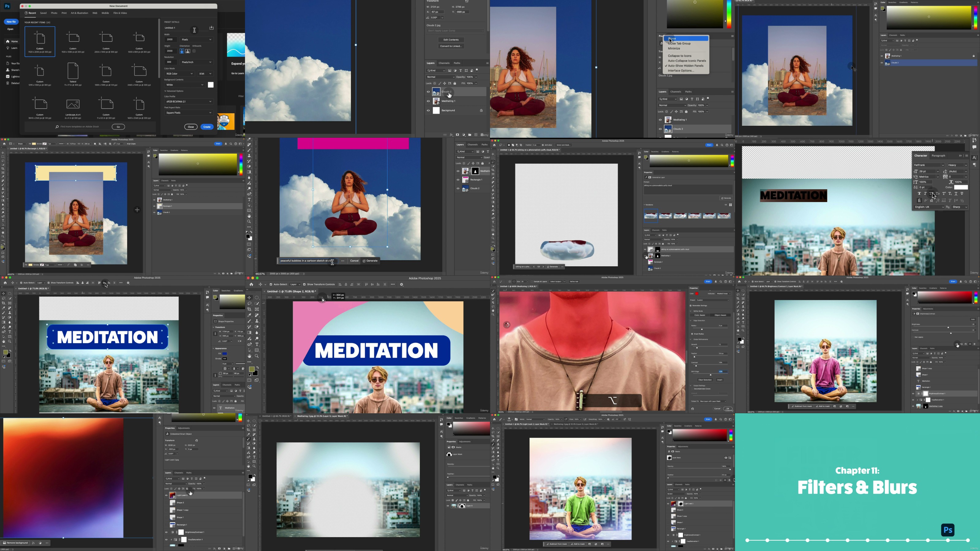The image size is (980, 551).
Task: Select the Type tool beside the Shape 2 canvas
Action: [257, 344]
